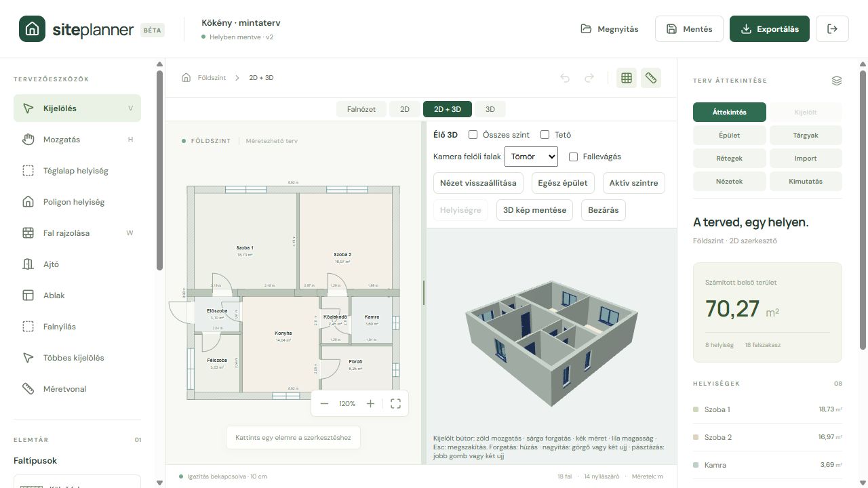868x488 pixels.
Task: Open the Épület panel tab
Action: pyautogui.click(x=730, y=136)
